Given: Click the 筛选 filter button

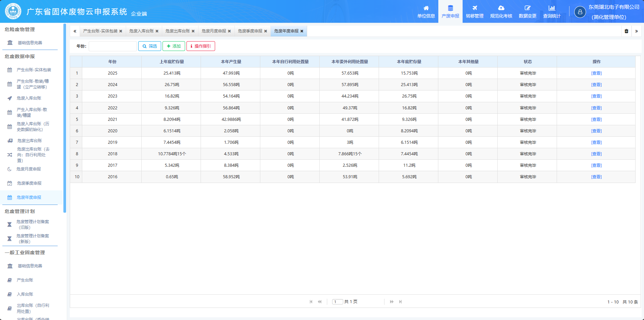Looking at the screenshot, I should click(150, 46).
